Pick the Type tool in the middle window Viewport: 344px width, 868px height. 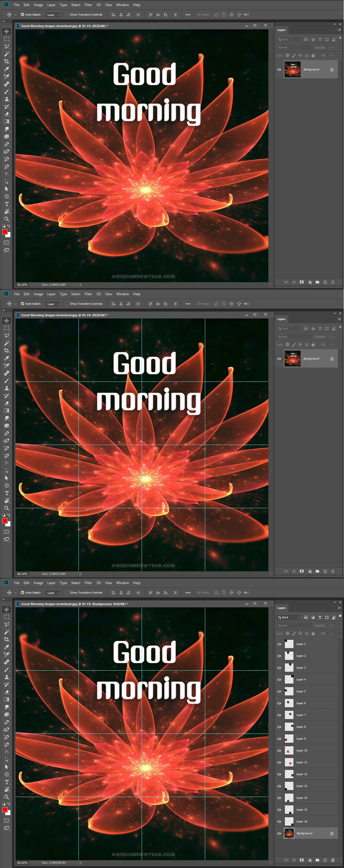pos(6,493)
